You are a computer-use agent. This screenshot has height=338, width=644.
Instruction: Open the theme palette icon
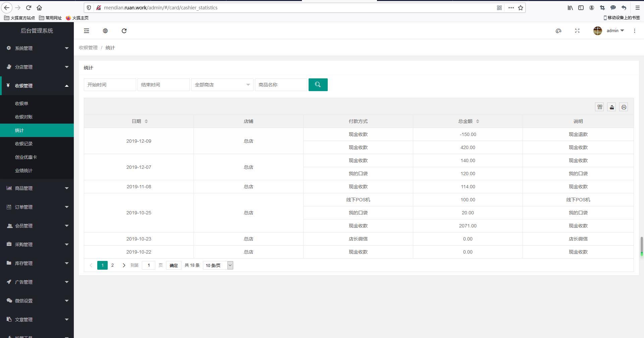pyautogui.click(x=558, y=31)
